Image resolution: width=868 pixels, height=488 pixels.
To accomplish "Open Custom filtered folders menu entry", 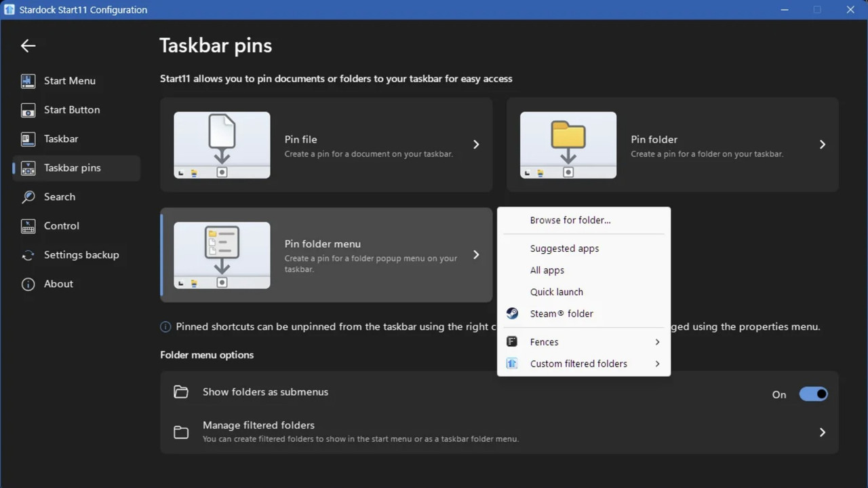I will [x=584, y=364].
